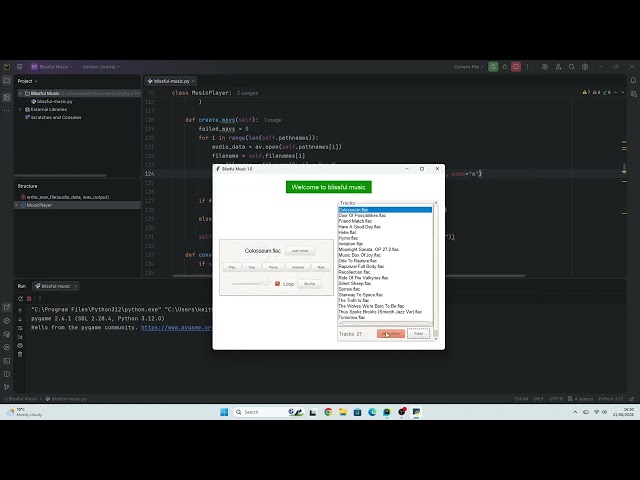Image resolution: width=640 pixels, height=480 pixels.
Task: Select blissful-music.py in the Project tree
Action: [51, 101]
